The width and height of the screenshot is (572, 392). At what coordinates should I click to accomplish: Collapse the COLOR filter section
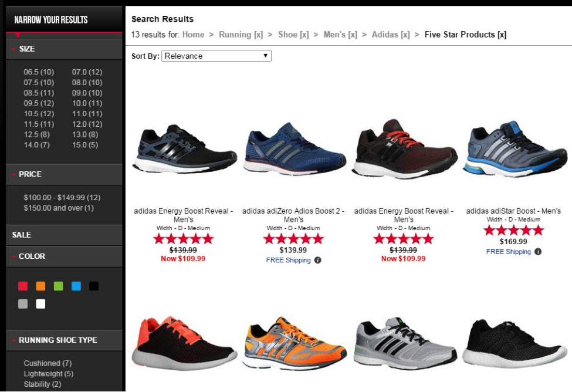(64, 256)
